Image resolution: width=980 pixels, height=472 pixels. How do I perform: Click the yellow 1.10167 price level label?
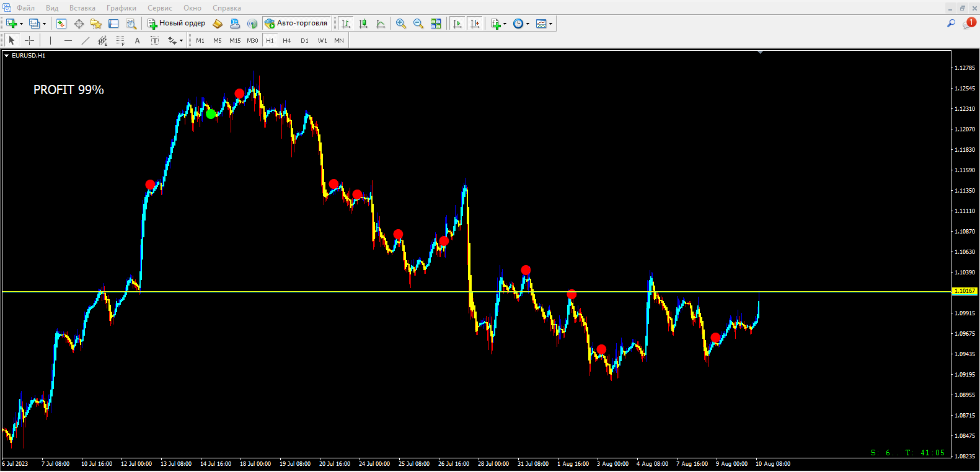point(964,291)
